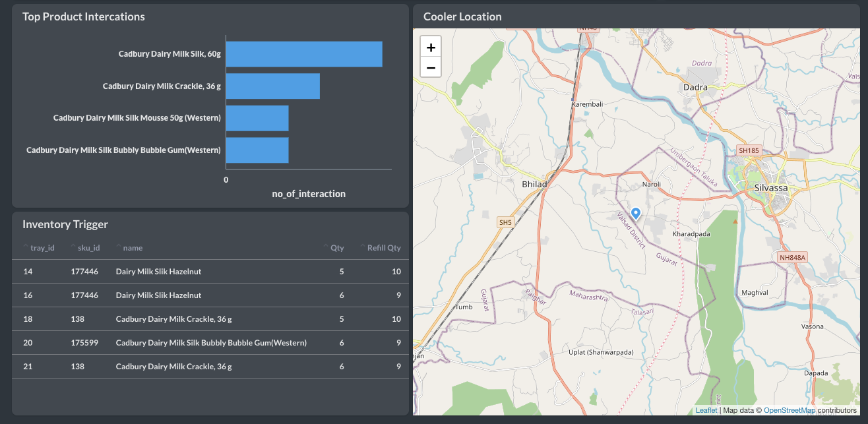Viewport: 868px width, 424px height.
Task: Open the Leaflet attribution link
Action: [706, 410]
